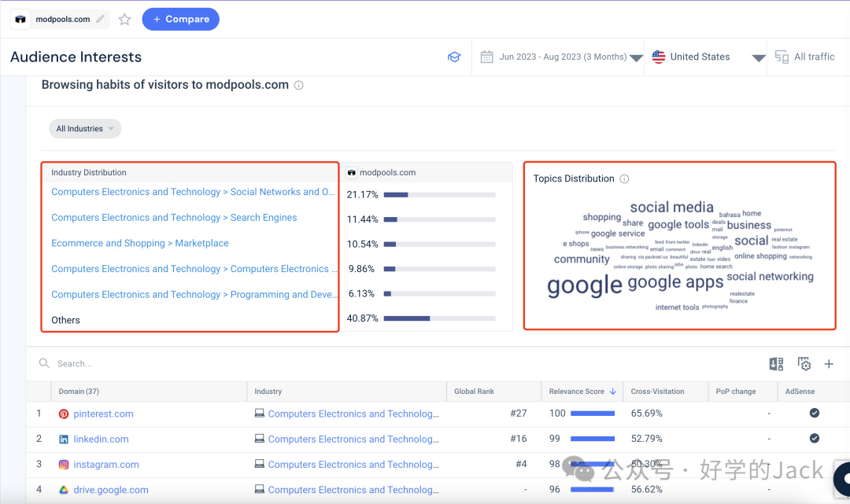The width and height of the screenshot is (850, 504).
Task: Click the plus icon above the table
Action: [x=829, y=364]
